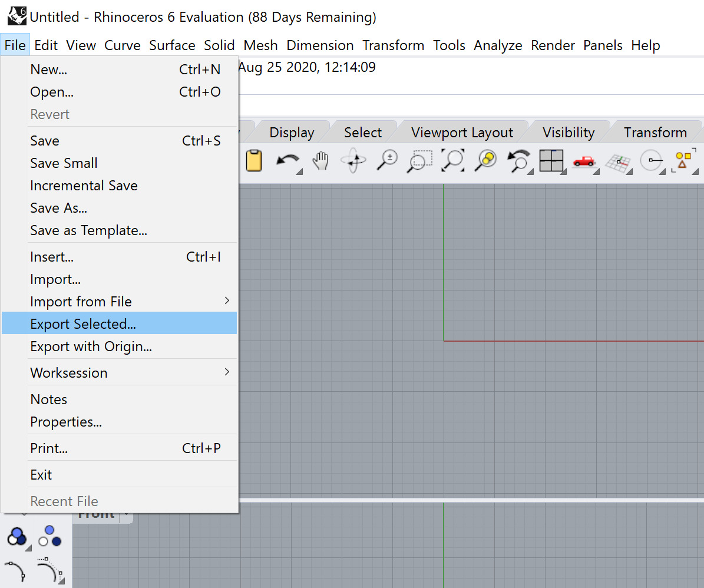Switch to the Visibility toolbar tab
This screenshot has height=588, width=704.
click(569, 133)
